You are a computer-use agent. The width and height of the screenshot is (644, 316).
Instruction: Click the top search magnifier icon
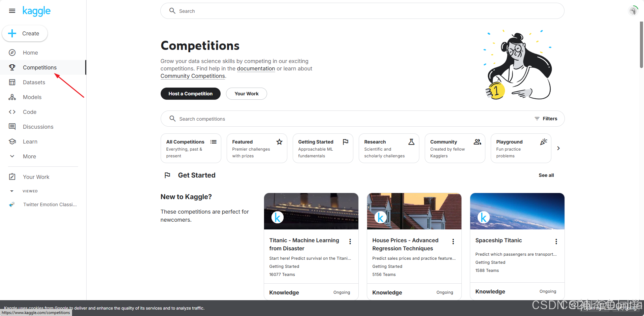point(172,11)
